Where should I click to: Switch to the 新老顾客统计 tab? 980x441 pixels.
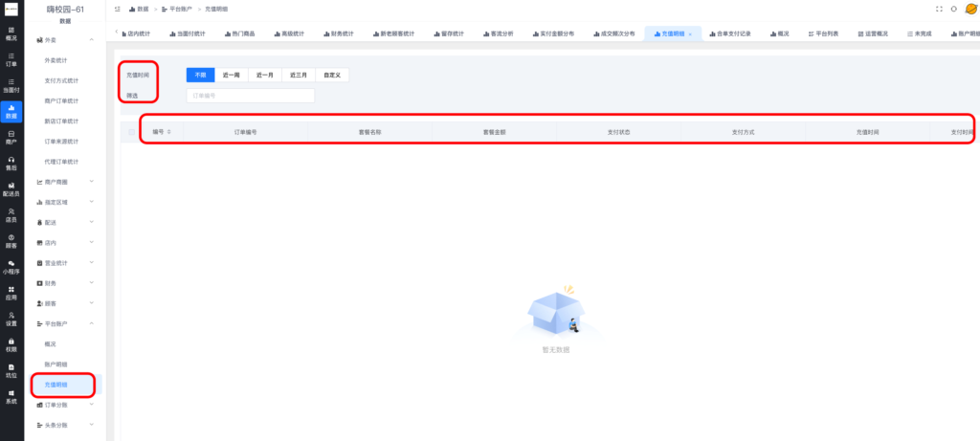[393, 33]
